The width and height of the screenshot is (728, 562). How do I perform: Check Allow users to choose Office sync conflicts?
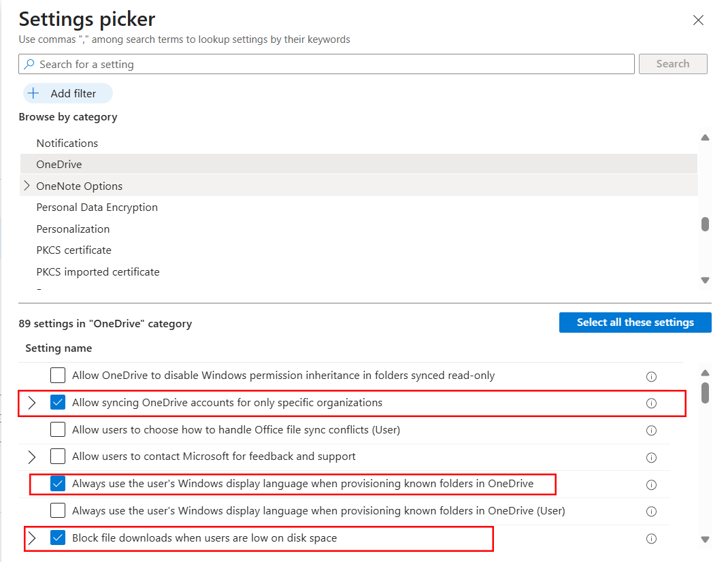click(x=58, y=429)
